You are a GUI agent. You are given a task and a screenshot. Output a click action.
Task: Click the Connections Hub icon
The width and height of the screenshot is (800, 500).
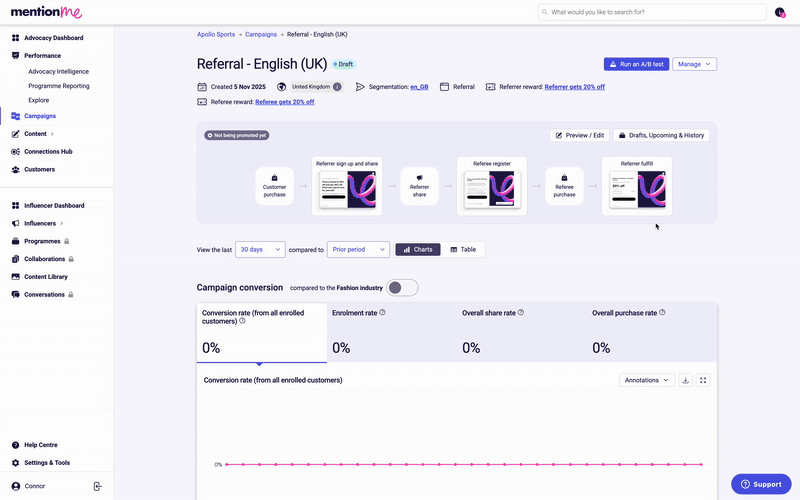point(15,152)
